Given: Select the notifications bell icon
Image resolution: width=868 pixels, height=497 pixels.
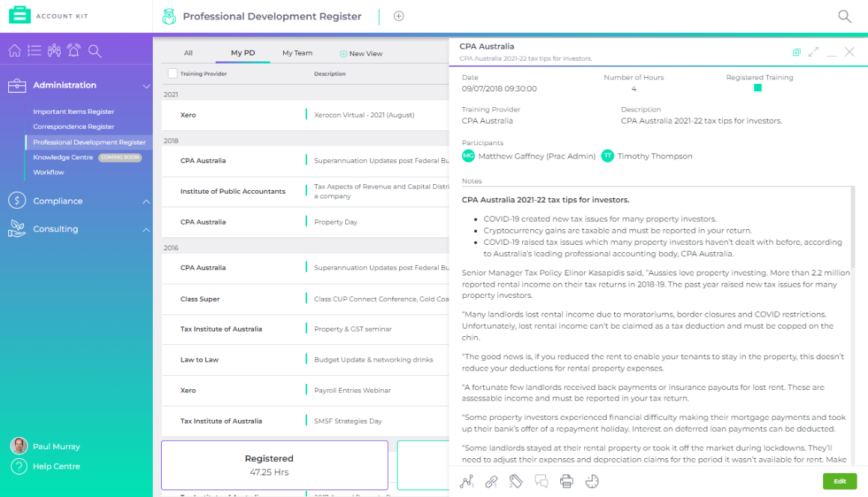Looking at the screenshot, I should click(73, 50).
